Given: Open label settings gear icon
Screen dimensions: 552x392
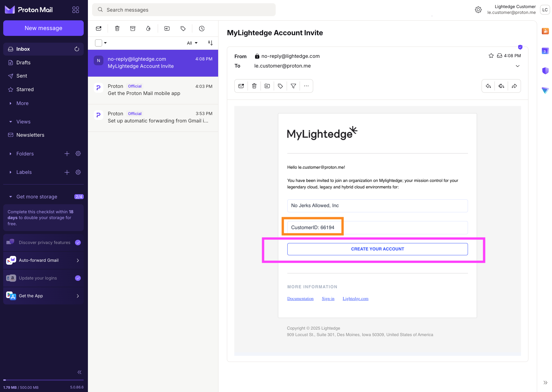Looking at the screenshot, I should click(78, 172).
